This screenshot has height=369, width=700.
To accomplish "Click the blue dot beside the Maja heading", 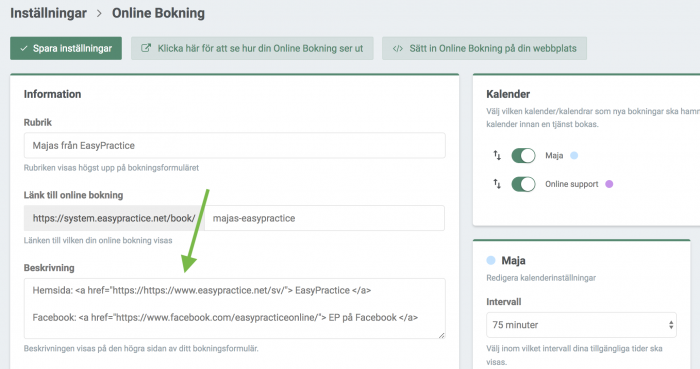I will (491, 260).
